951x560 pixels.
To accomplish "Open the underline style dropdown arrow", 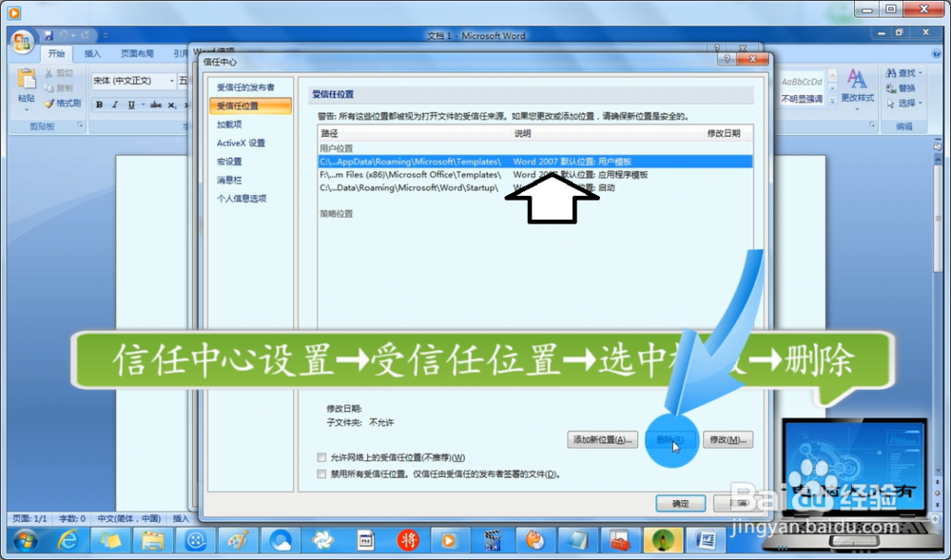I will [x=144, y=105].
